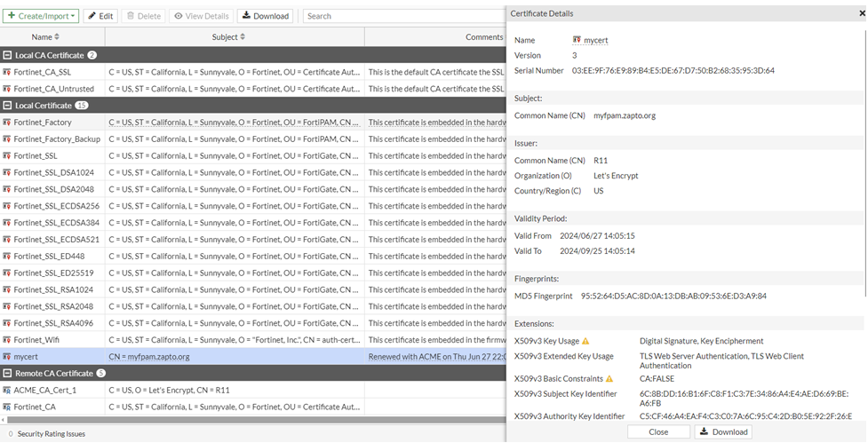Screen dimensions: 868x443
Task: Sort the table by the Subject column arrows
Action: (x=243, y=37)
